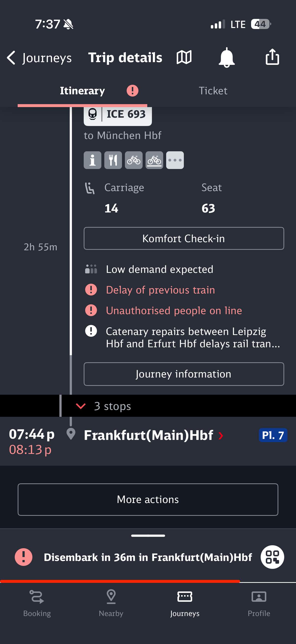Screen dimensions: 296x644
Task: Open the Nearby tab in the bottom bar
Action: coord(111,602)
